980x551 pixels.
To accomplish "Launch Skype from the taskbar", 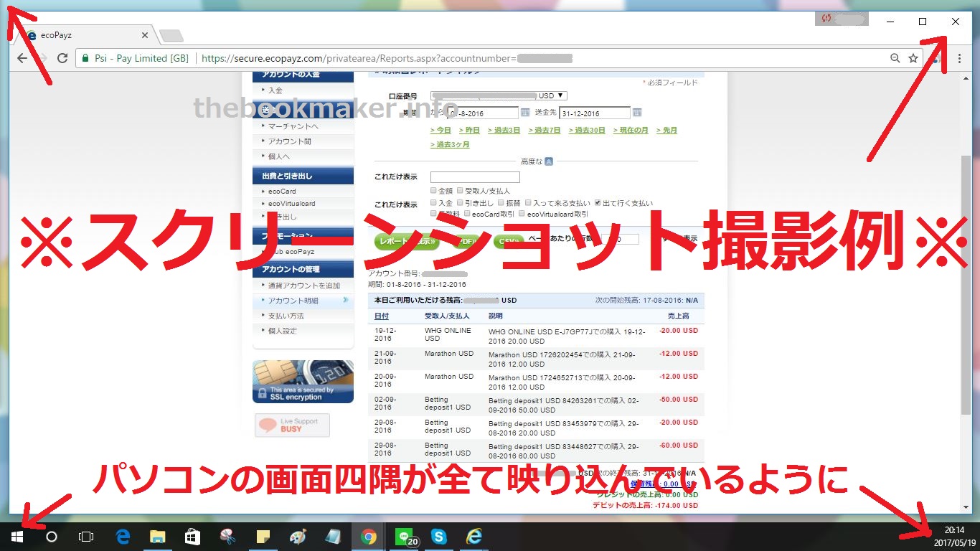I will tap(439, 537).
